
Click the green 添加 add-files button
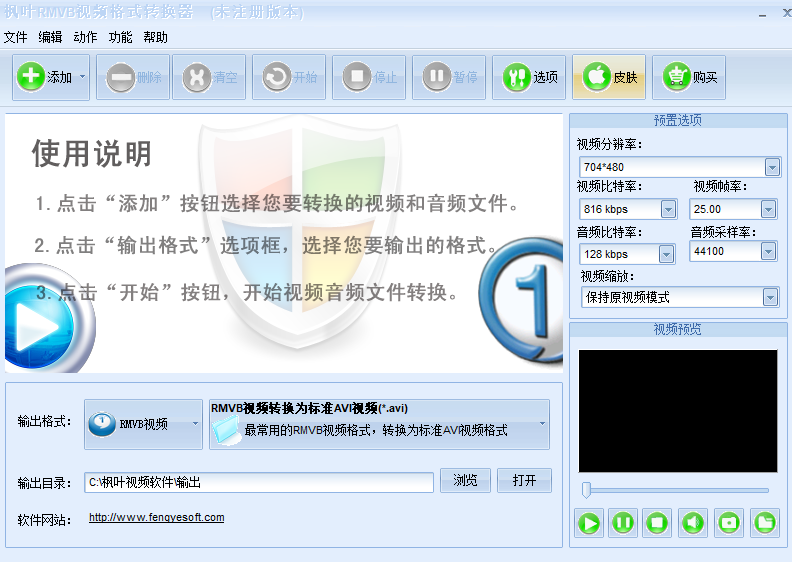click(x=51, y=77)
